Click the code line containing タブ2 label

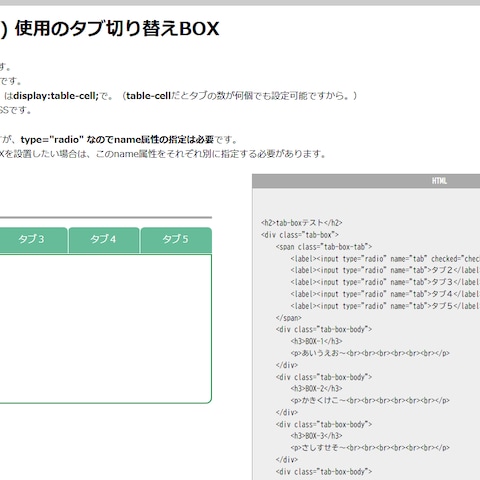pos(385,270)
